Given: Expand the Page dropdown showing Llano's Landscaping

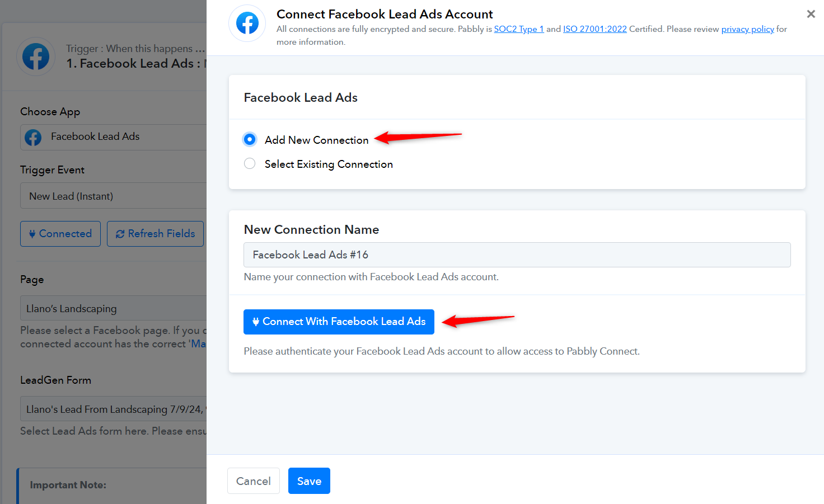Looking at the screenshot, I should tap(114, 308).
